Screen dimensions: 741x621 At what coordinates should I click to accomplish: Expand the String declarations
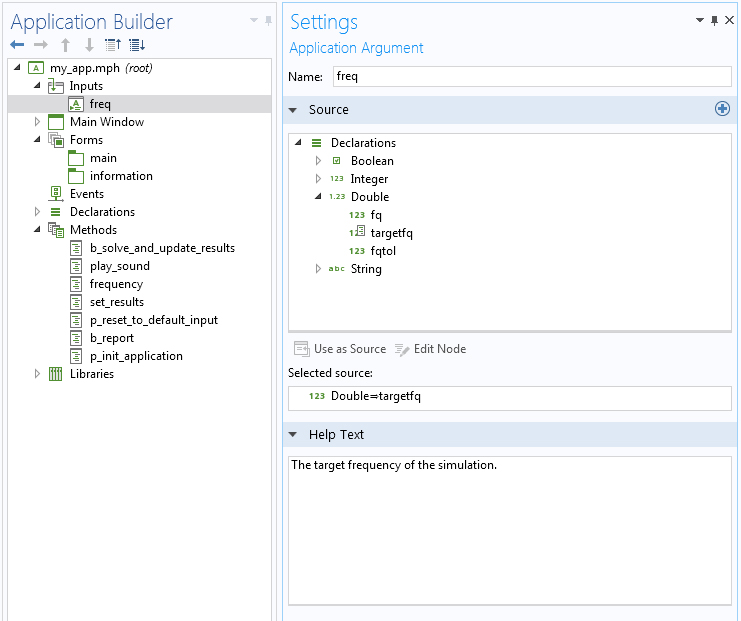318,269
